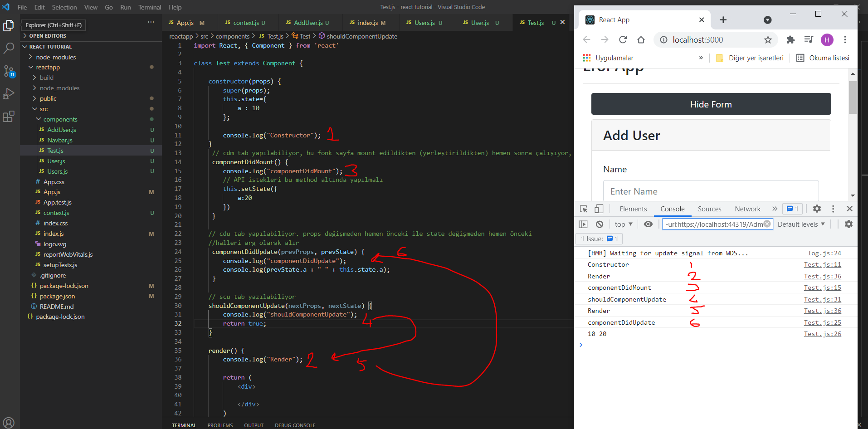Reload the localhost page in Chrome
Image resolution: width=868 pixels, height=429 pixels.
623,40
